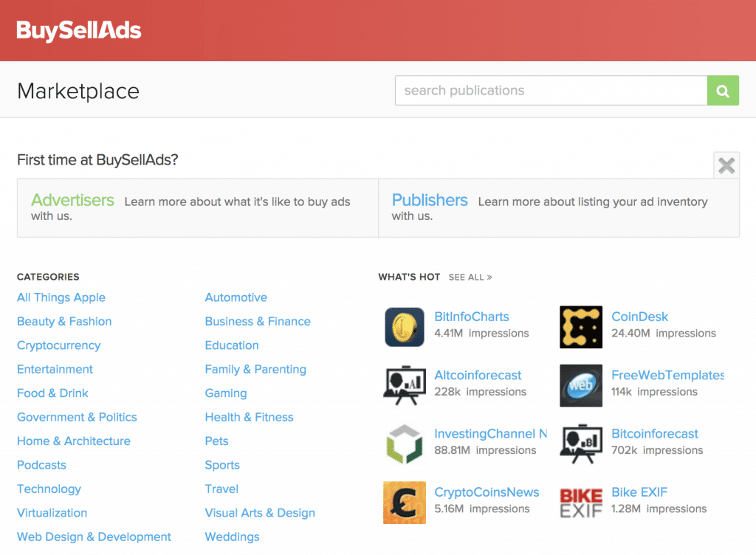The image size is (756, 555).
Task: Open the Altcoinforecast presenter icon
Action: (x=405, y=385)
